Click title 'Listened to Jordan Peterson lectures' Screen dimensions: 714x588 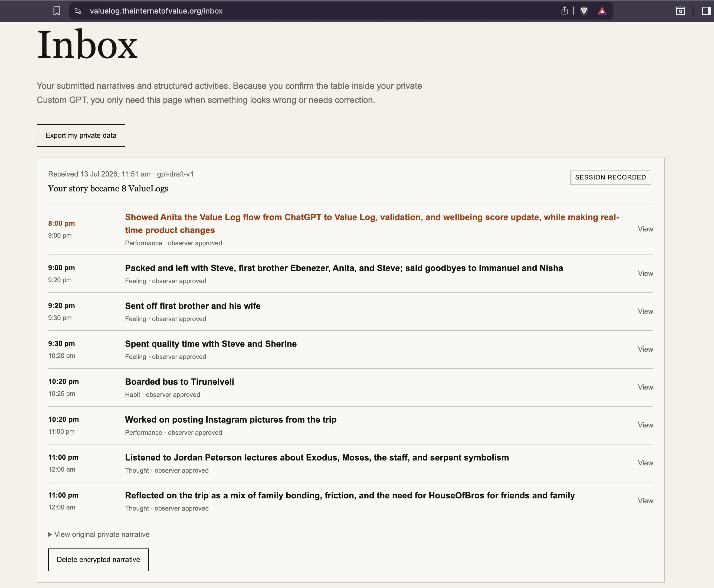click(317, 458)
